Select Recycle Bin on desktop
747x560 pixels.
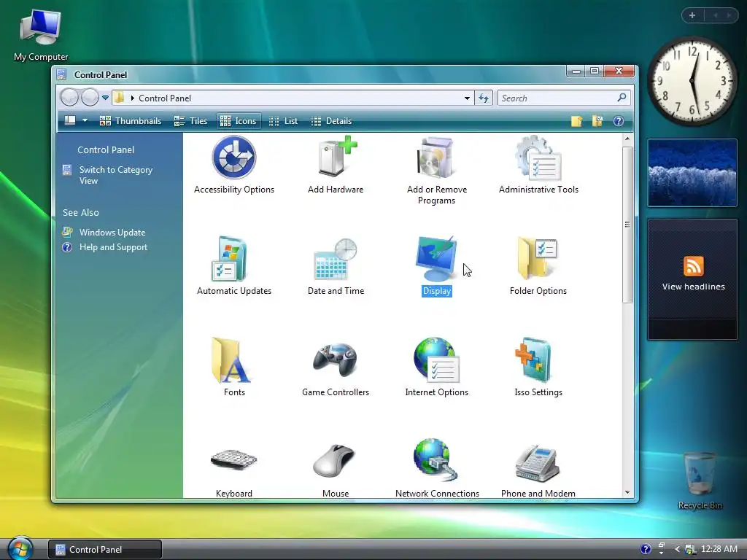[700, 481]
